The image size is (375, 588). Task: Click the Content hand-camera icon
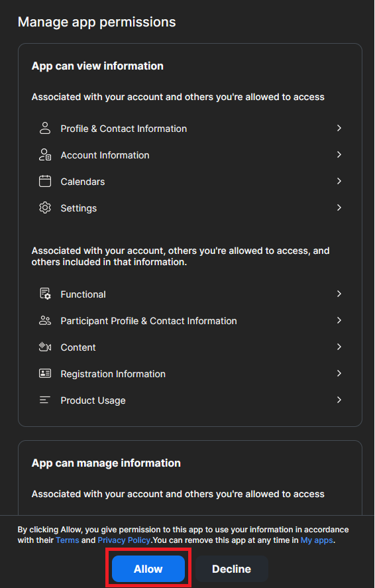(45, 347)
